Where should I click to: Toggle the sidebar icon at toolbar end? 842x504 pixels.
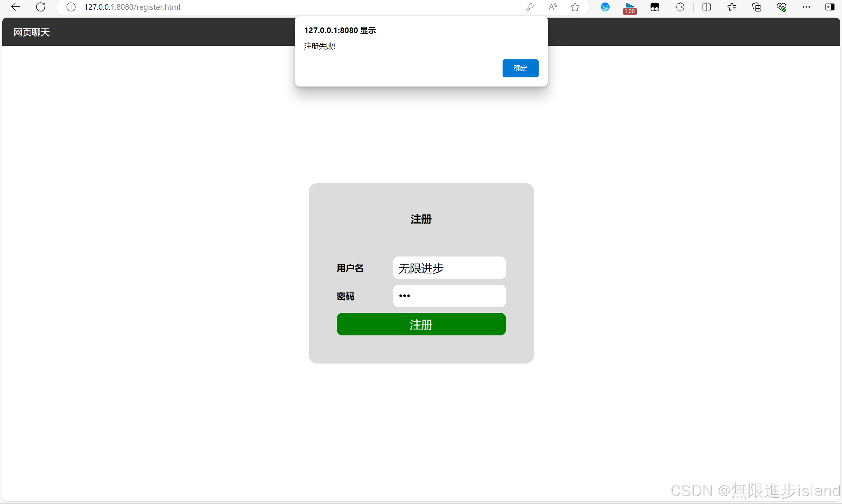tap(830, 7)
